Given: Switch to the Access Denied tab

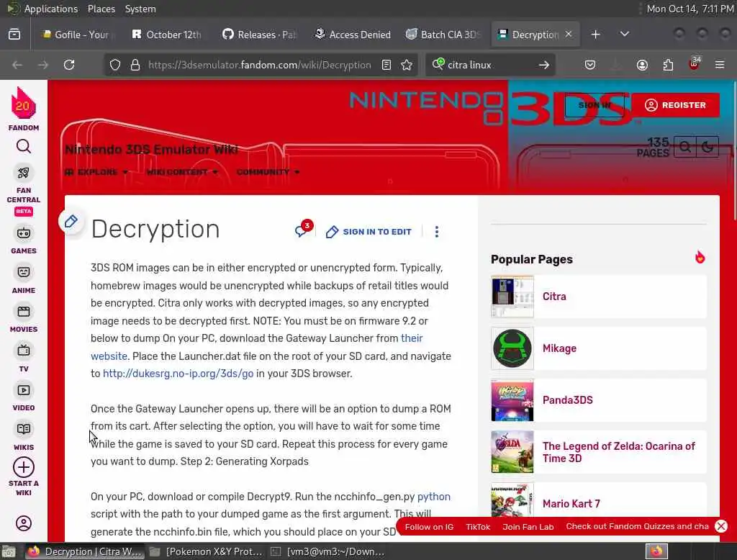Looking at the screenshot, I should 353,35.
